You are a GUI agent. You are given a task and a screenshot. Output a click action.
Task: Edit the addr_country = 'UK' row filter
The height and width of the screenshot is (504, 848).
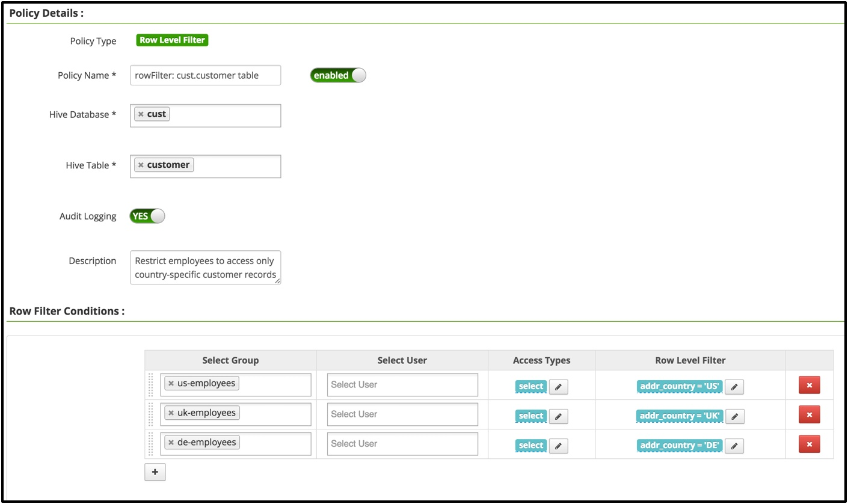tap(734, 416)
